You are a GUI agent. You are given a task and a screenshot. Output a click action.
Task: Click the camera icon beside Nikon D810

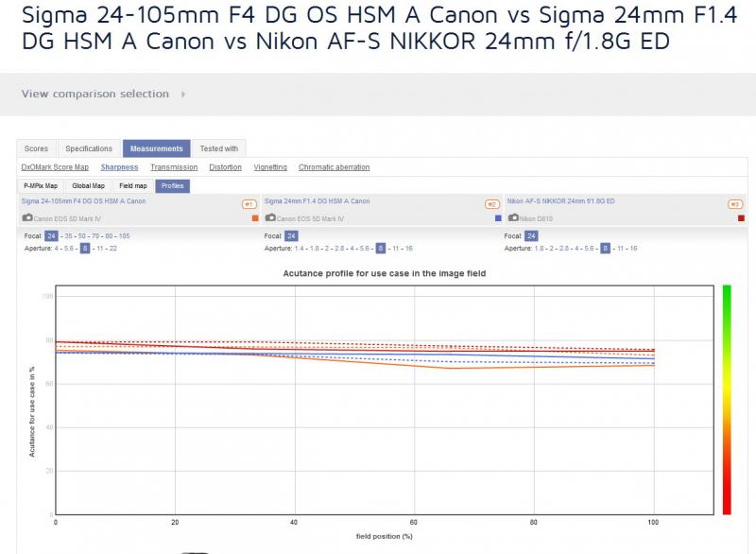coord(513,218)
